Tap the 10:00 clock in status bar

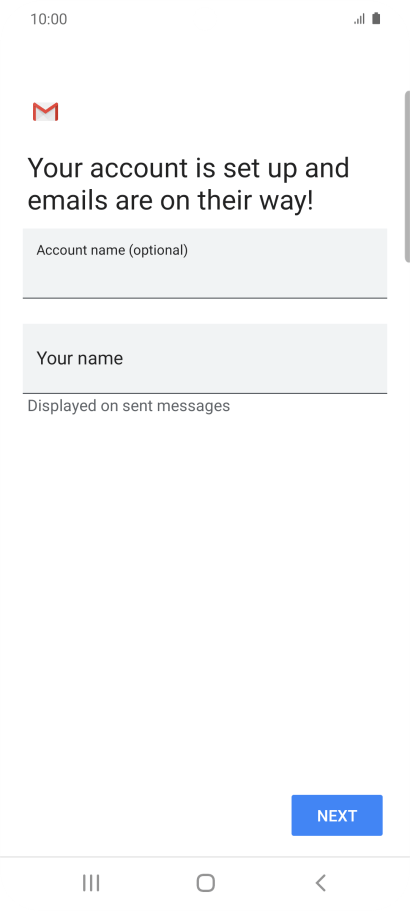(x=49, y=19)
